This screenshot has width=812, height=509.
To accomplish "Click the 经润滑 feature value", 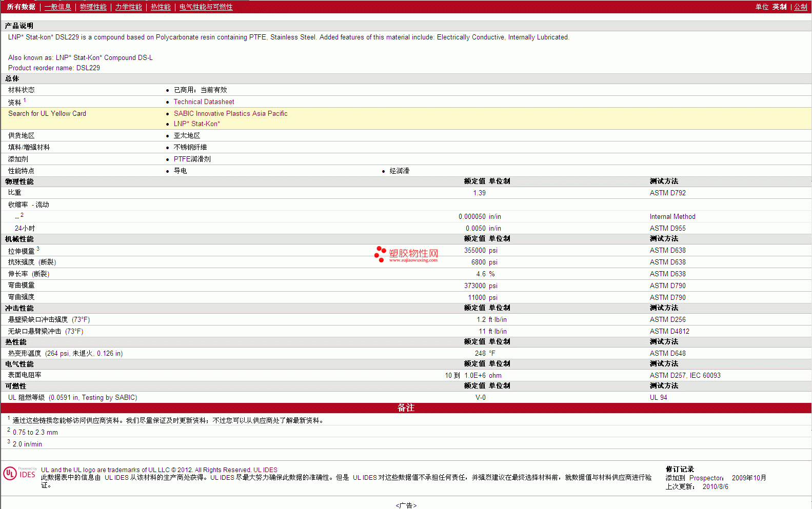I will (399, 171).
